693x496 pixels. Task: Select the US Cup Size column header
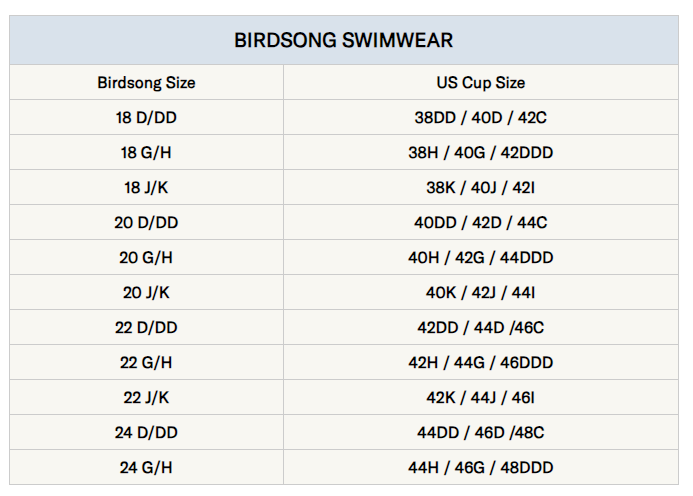(x=481, y=83)
